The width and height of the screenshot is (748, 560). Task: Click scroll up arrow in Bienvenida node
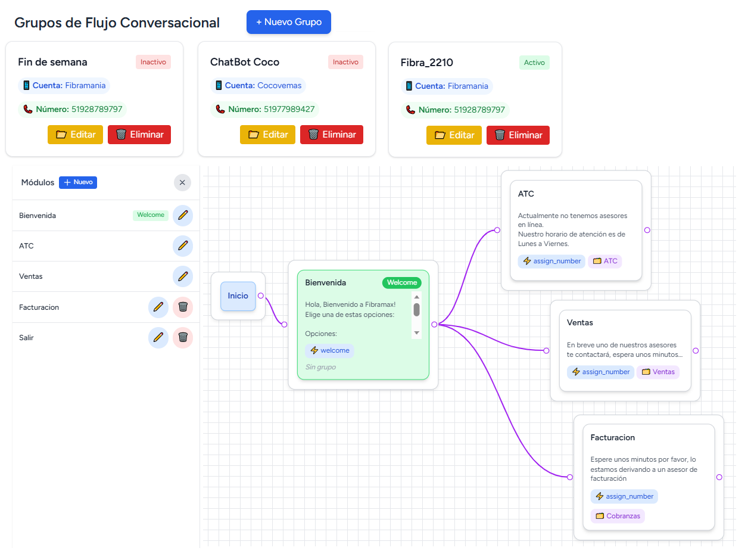[417, 297]
